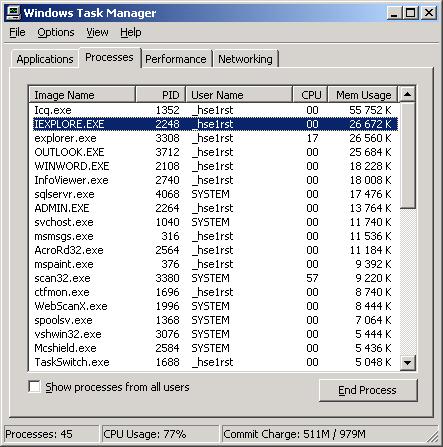Screen dimensions: 443x447
Task: Switch to the Applications tab
Action: coord(45,59)
